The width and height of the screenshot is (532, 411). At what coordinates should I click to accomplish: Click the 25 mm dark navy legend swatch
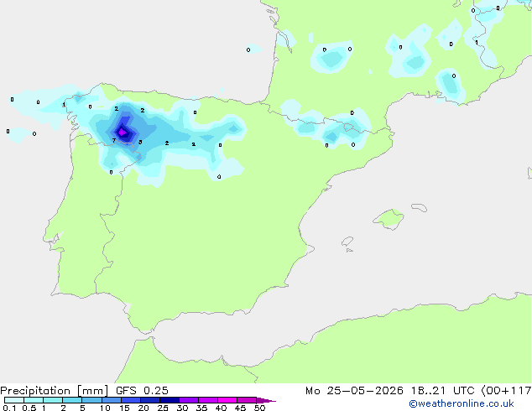169,400
